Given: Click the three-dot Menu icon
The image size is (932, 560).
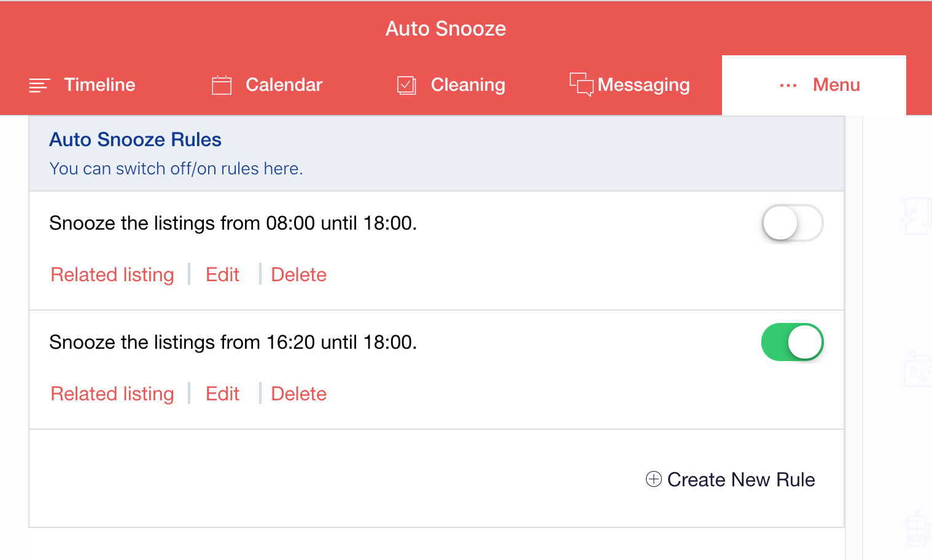Looking at the screenshot, I should pyautogui.click(x=788, y=85).
